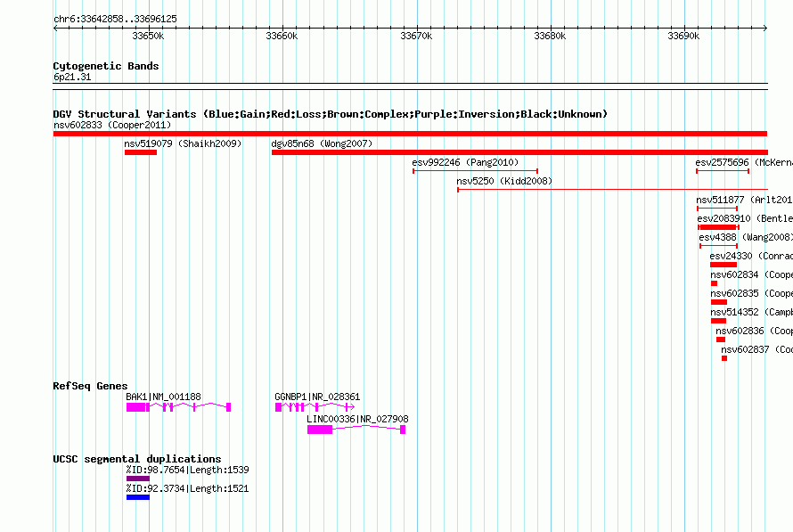
Task: Click the 33680k ruler label
Action: [550, 36]
